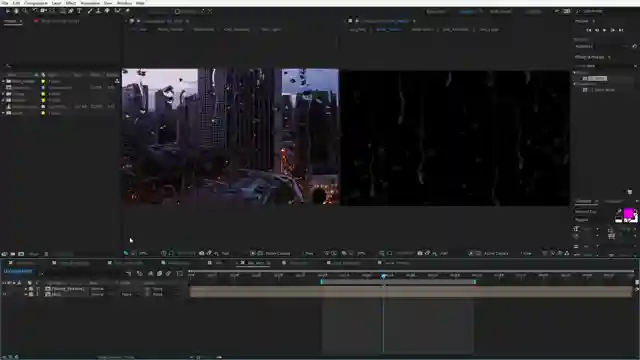640x360 pixels.
Task: Take snapshot in left composition viewer
Action: (202, 253)
